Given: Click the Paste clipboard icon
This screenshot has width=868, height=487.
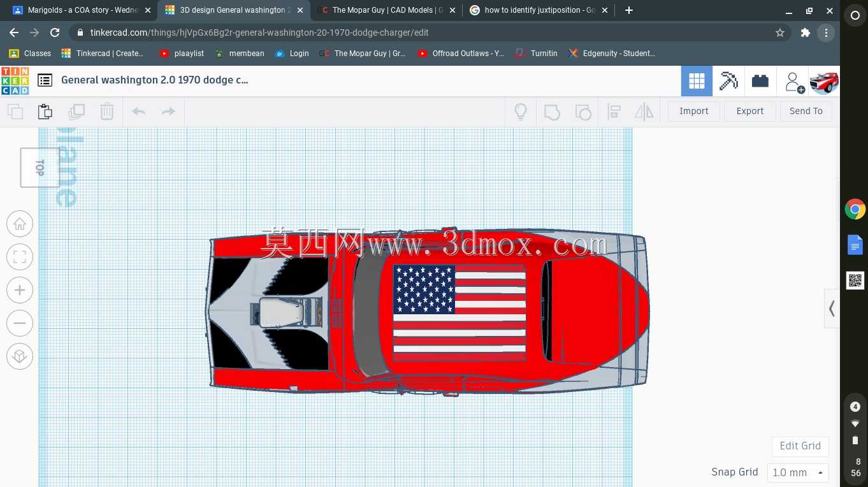Looking at the screenshot, I should tap(45, 112).
